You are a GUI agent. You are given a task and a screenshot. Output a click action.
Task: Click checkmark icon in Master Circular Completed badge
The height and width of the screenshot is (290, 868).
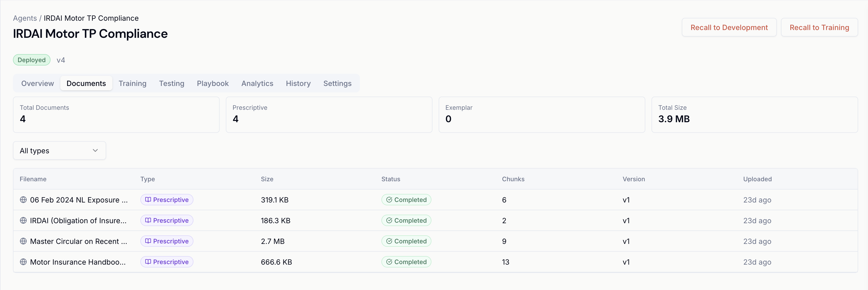pyautogui.click(x=389, y=241)
